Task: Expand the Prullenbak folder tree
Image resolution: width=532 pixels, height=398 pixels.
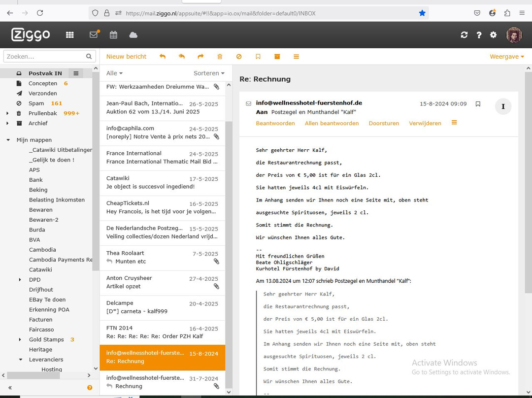Action: pyautogui.click(x=7, y=113)
